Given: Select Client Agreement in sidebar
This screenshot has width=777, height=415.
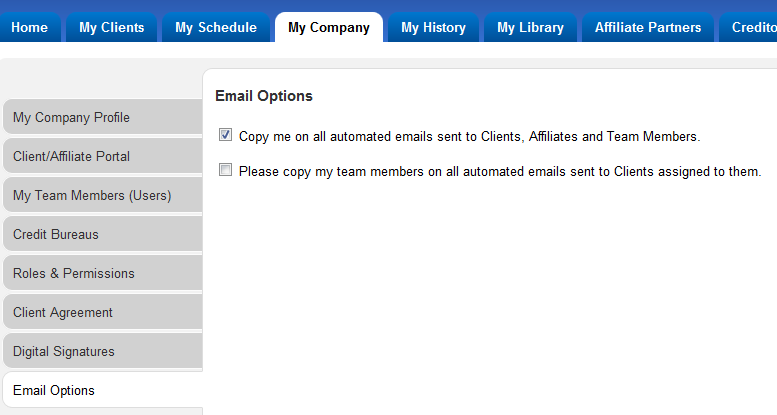Looking at the screenshot, I should click(103, 312).
